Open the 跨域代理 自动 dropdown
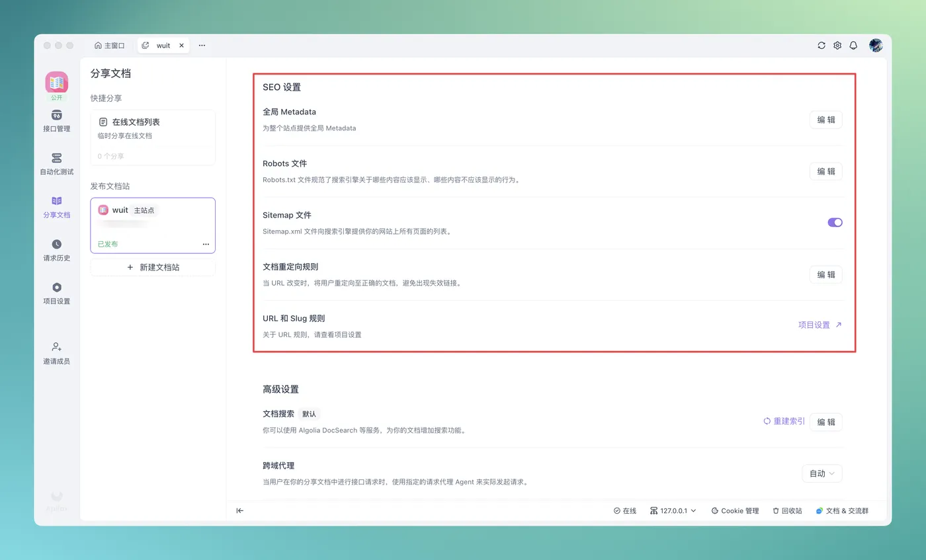The width and height of the screenshot is (926, 560). 822,473
